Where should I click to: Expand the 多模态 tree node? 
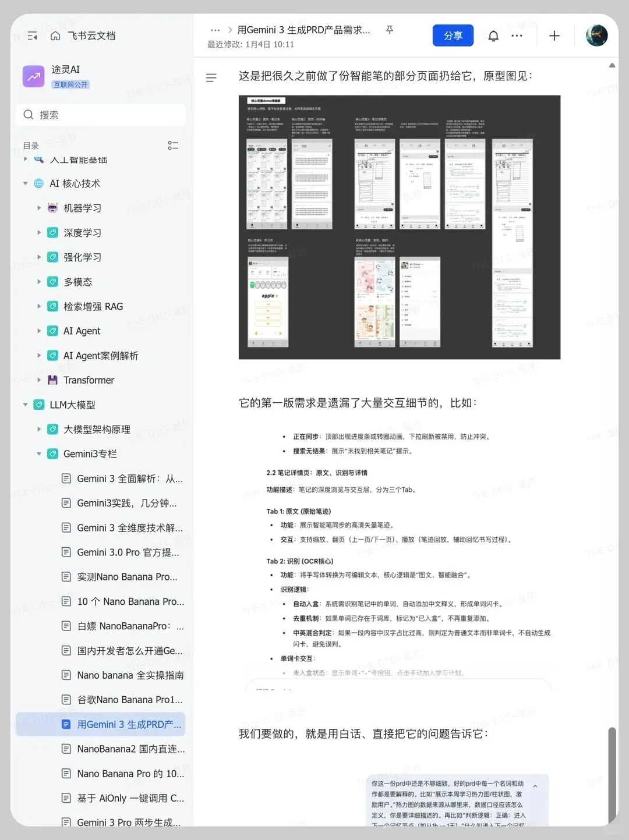(x=39, y=282)
